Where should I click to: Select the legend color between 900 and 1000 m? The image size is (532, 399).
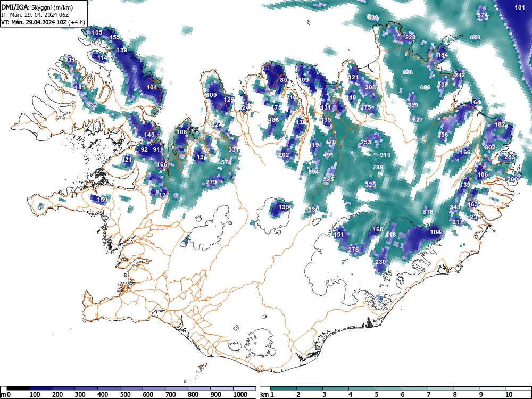pyautogui.click(x=222, y=388)
